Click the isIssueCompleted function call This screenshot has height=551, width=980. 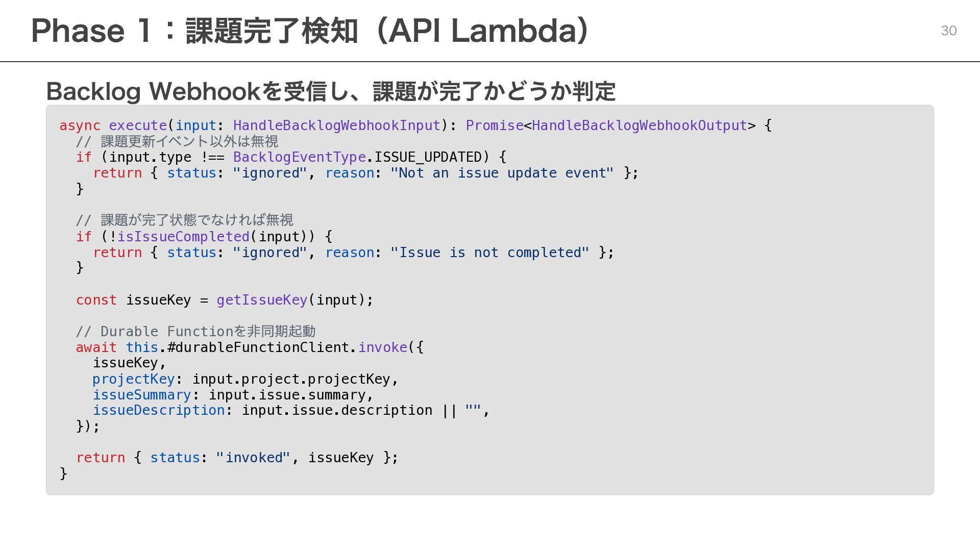(x=183, y=237)
